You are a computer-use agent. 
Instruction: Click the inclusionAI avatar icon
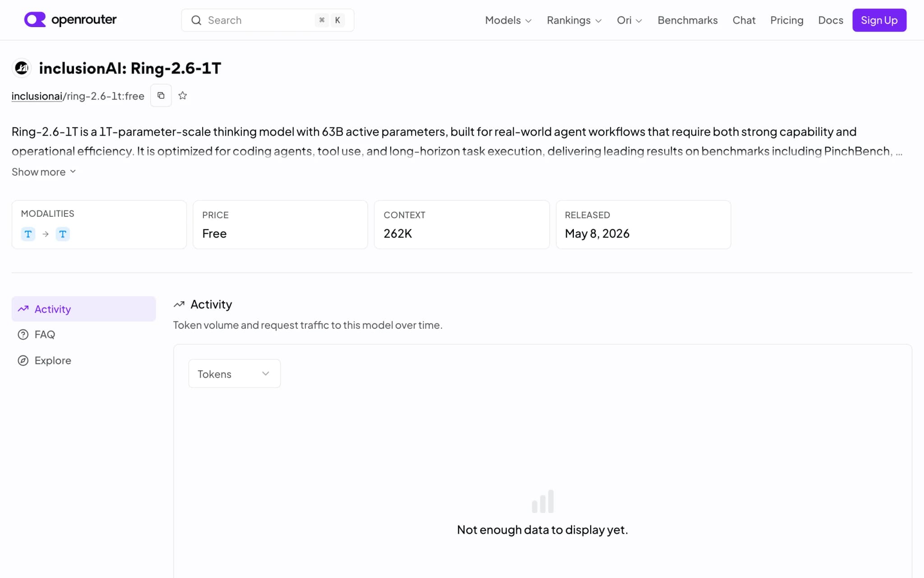point(22,68)
